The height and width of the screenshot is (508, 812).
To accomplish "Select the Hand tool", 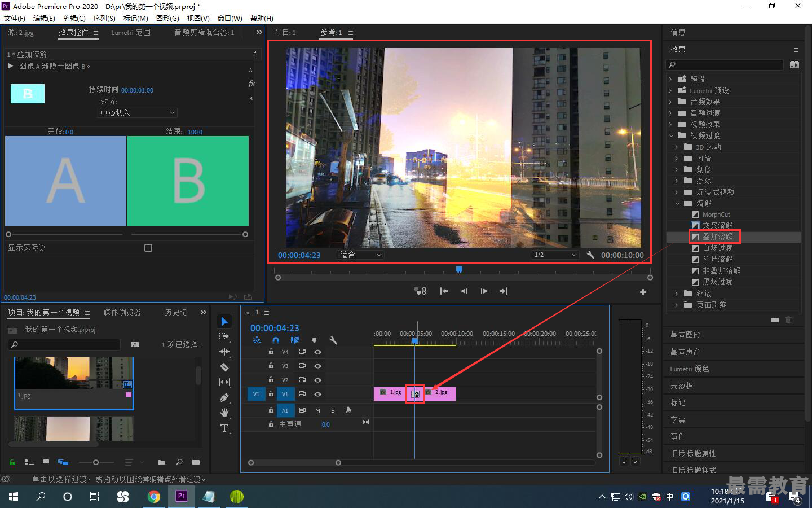I will [224, 413].
